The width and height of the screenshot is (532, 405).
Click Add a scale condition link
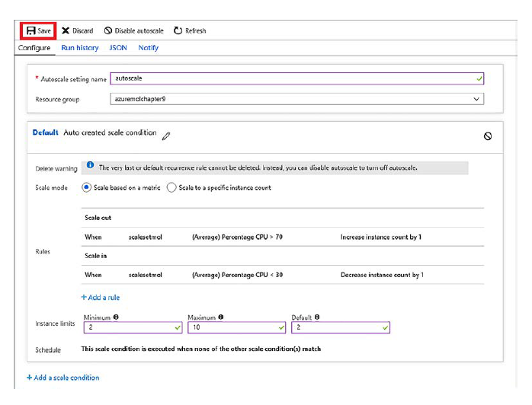63,378
